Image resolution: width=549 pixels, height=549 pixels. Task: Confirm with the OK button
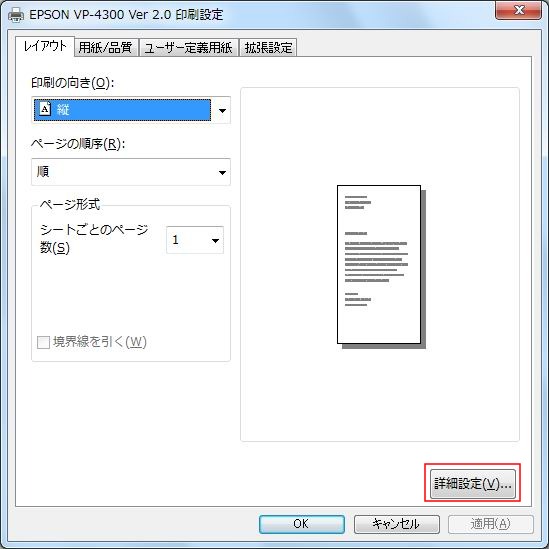pos(301,524)
